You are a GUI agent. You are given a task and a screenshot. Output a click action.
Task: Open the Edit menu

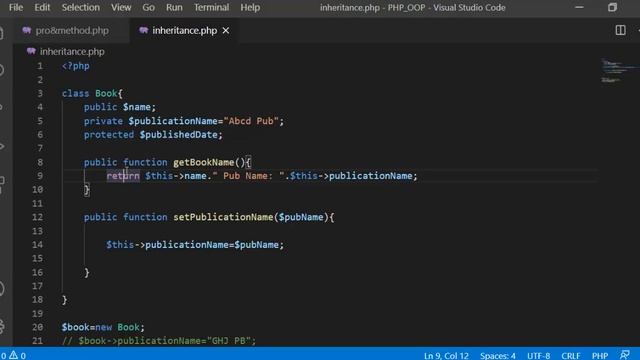(42, 7)
